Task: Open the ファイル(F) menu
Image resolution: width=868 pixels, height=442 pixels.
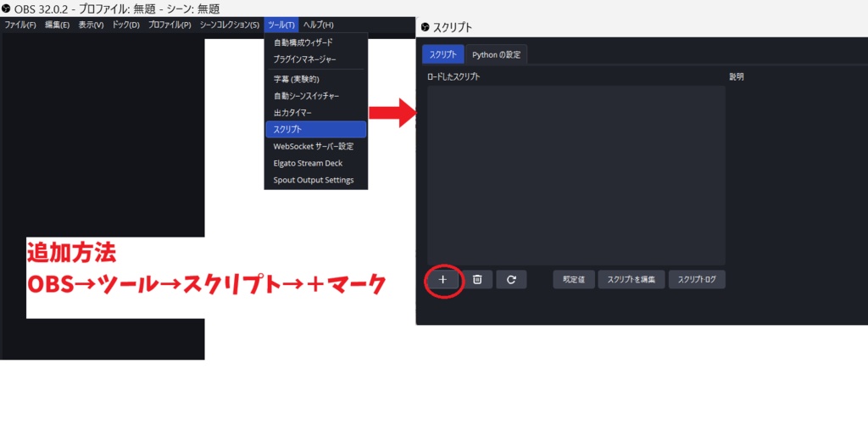Action: click(x=20, y=25)
